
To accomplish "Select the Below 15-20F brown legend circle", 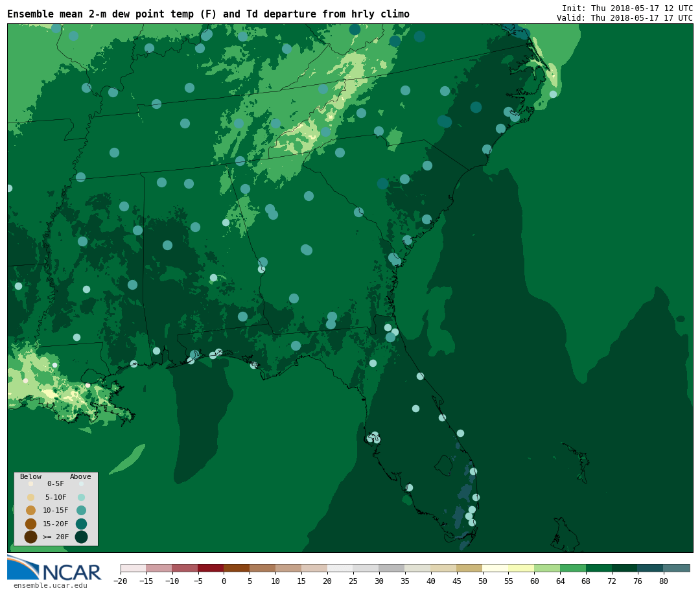I will [31, 524].
